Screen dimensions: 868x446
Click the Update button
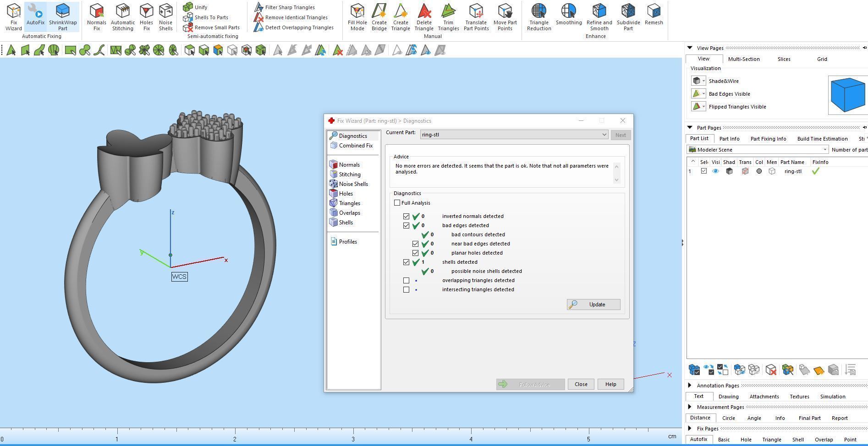(x=593, y=305)
